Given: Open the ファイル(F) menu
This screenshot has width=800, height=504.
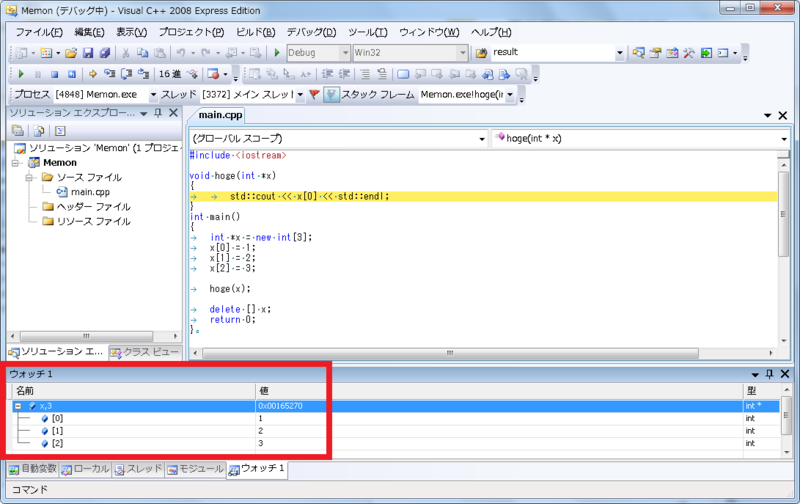Looking at the screenshot, I should click(x=39, y=32).
